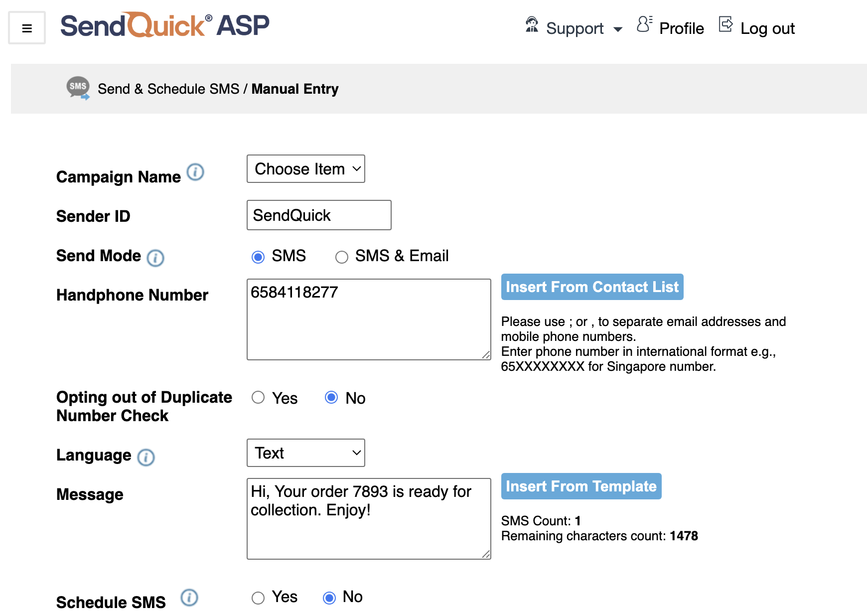Click Insert From Template button
This screenshot has width=867, height=616.
pyautogui.click(x=581, y=486)
